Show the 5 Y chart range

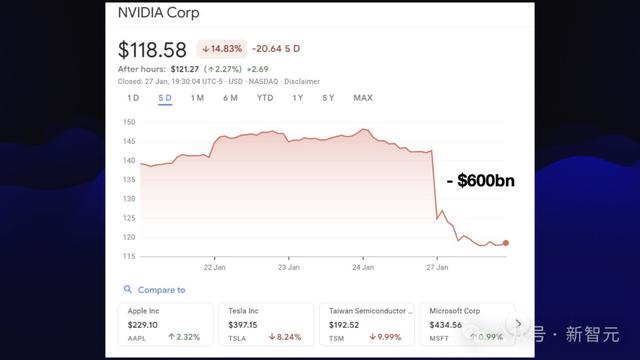(328, 98)
